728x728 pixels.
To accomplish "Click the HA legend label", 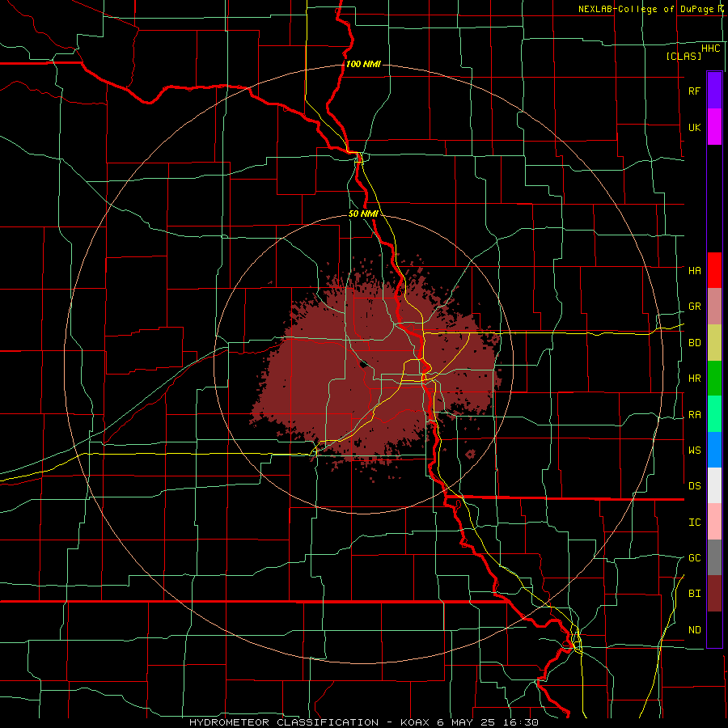I will point(694,270).
